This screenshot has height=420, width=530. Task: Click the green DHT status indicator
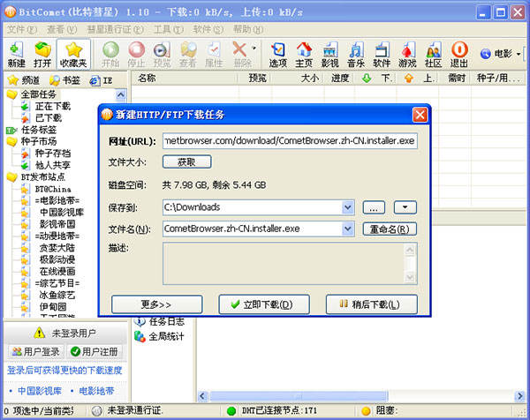[x=231, y=411]
